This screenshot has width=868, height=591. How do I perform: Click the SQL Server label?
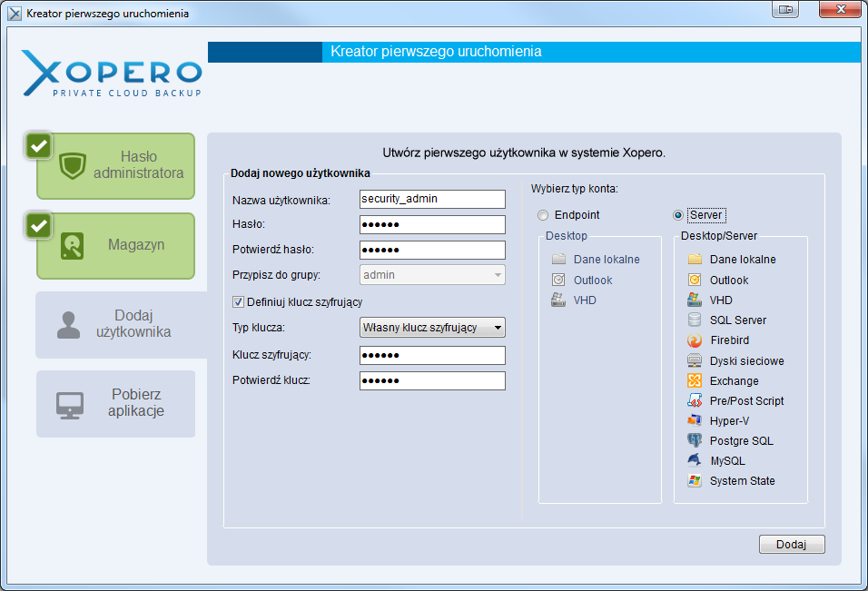tap(738, 320)
